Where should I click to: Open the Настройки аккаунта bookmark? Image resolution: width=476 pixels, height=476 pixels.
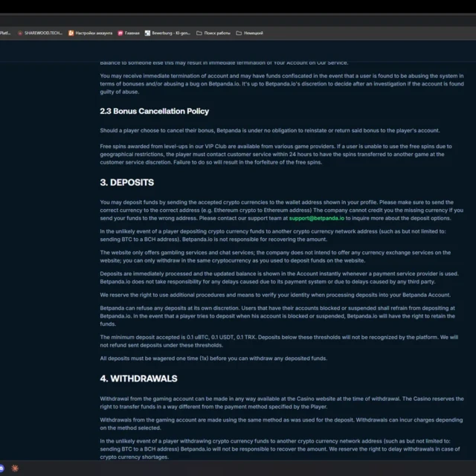pyautogui.click(x=90, y=33)
